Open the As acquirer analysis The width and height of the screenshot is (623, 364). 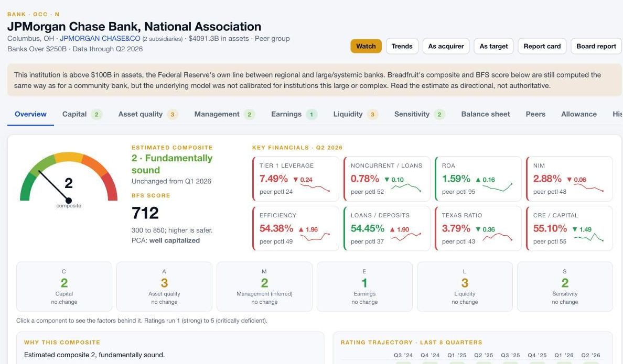click(446, 46)
